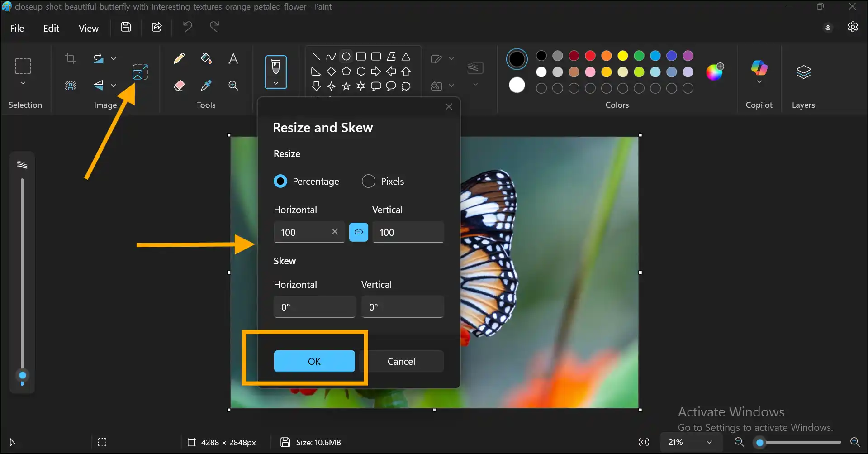The height and width of the screenshot is (454, 868).
Task: Close the Resize and Skew dialog
Action: pos(449,107)
